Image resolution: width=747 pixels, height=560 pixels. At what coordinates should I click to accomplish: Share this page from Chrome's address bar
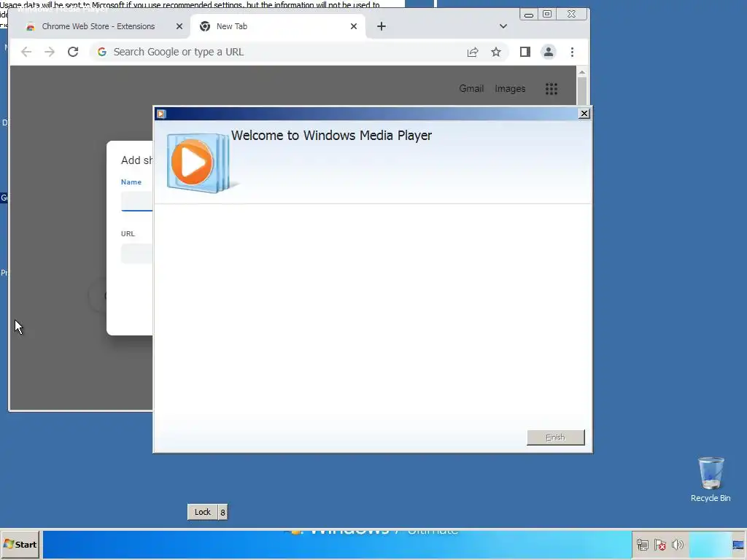[x=473, y=52]
